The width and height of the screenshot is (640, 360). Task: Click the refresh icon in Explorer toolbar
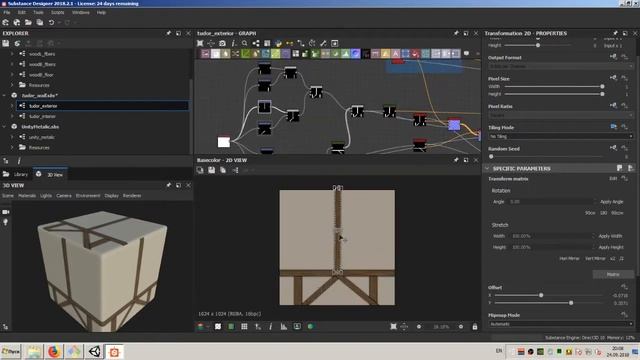(x=17, y=43)
